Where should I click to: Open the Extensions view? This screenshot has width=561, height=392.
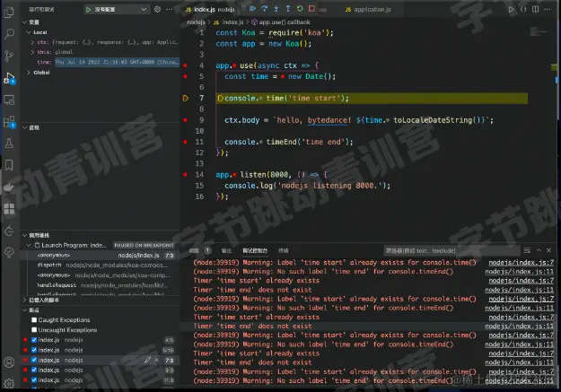click(x=9, y=122)
